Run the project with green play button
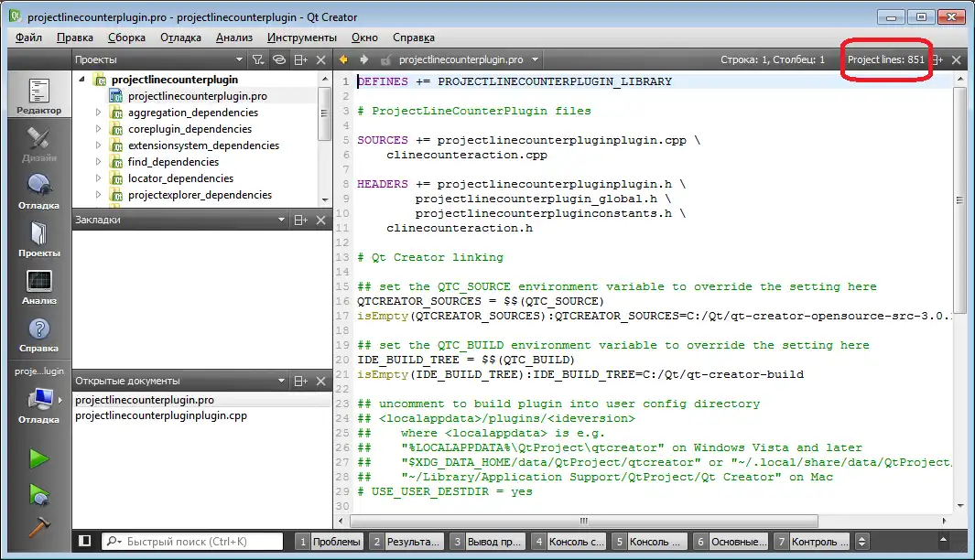Image resolution: width=975 pixels, height=560 pixels. 38,458
